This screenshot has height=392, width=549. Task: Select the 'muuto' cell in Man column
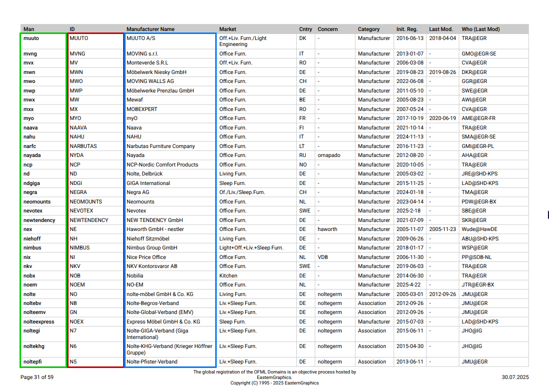[x=31, y=38]
